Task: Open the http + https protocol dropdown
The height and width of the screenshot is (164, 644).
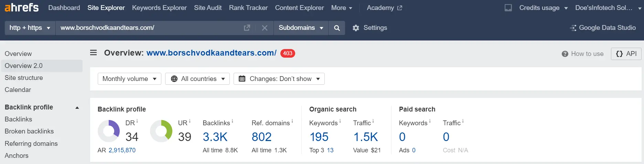Action: tap(30, 28)
